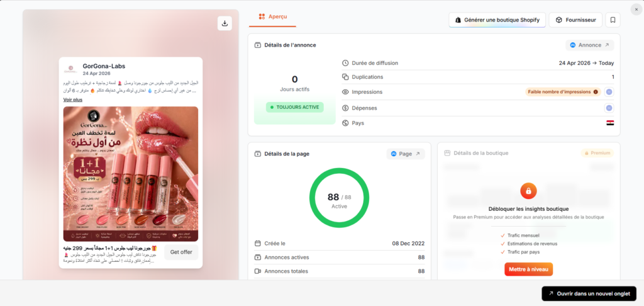Click the Créée le calendar icon

pyautogui.click(x=257, y=244)
